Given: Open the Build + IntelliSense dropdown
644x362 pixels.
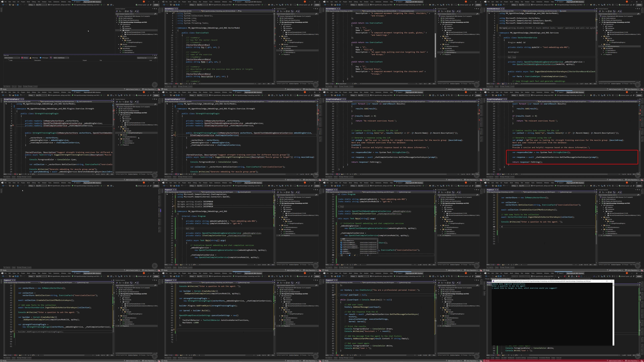Looking at the screenshot, I should [x=61, y=58].
